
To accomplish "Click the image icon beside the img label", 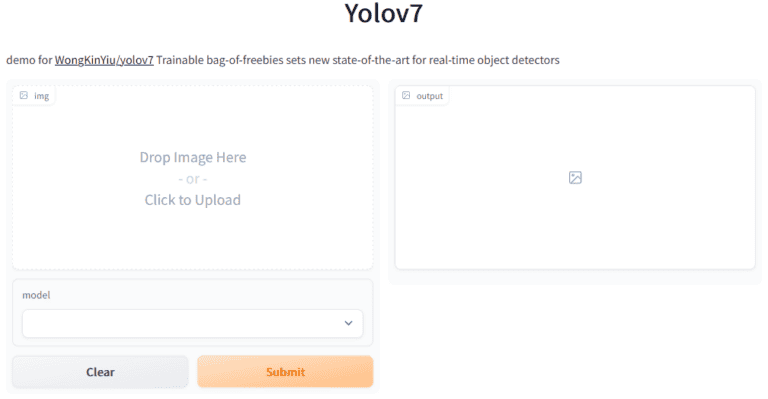I will coord(24,95).
